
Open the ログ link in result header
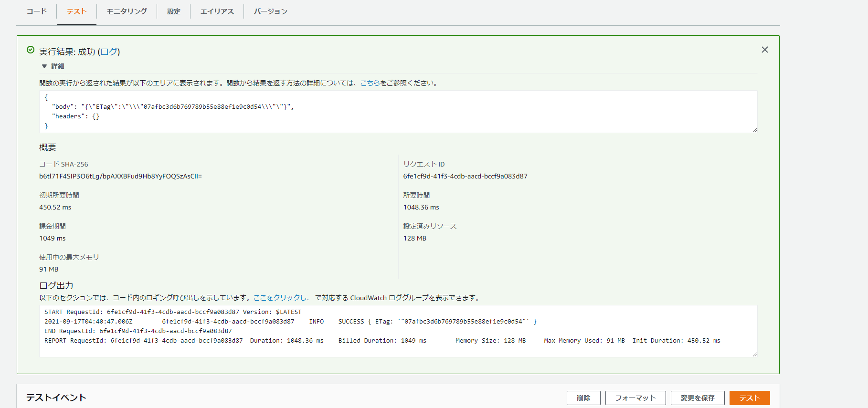point(109,52)
